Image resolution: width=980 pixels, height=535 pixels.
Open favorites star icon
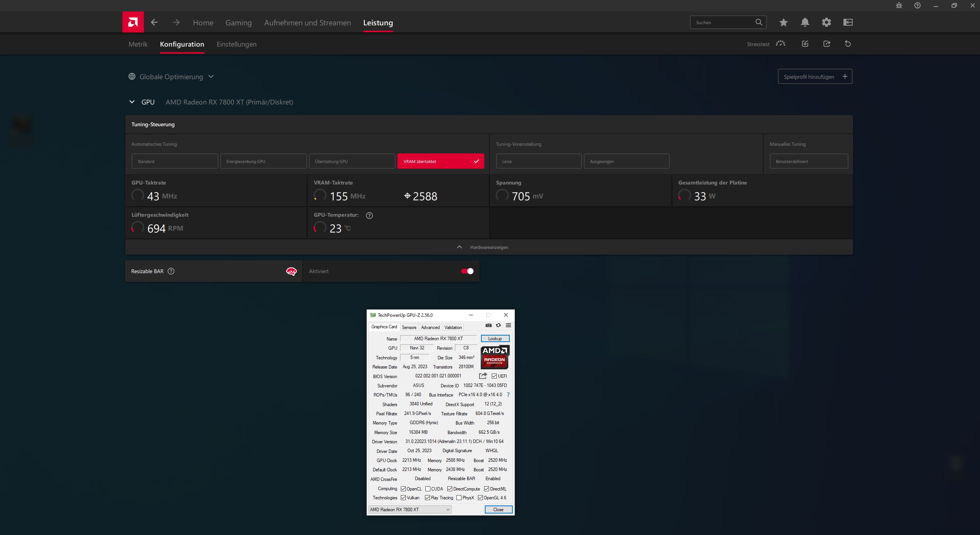783,22
